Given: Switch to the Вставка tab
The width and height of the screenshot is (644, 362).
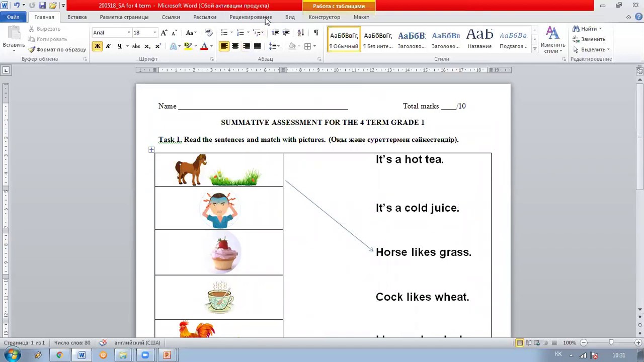Looking at the screenshot, I should (77, 17).
